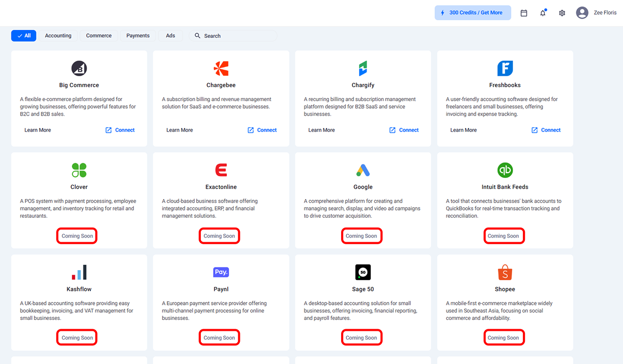Click the Exactonline card title
The width and height of the screenshot is (623, 364).
[221, 187]
